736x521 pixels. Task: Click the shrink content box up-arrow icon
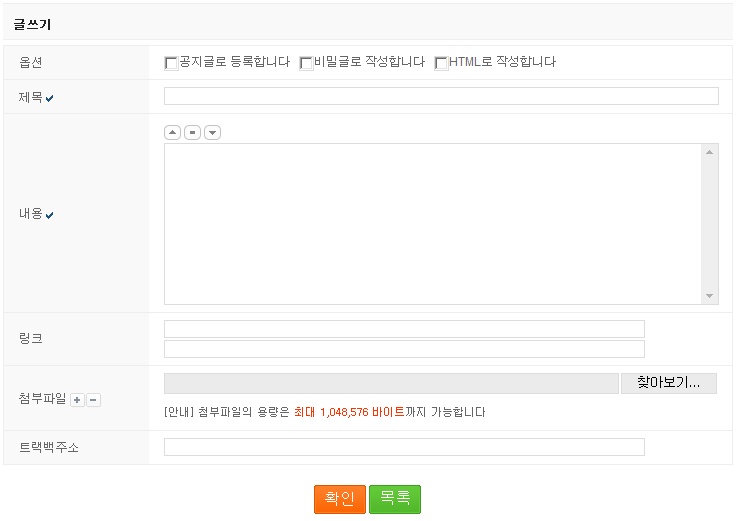pyautogui.click(x=172, y=132)
